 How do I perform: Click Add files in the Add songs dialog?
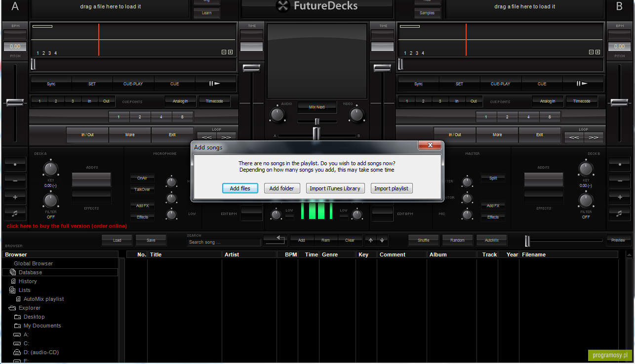tap(240, 188)
